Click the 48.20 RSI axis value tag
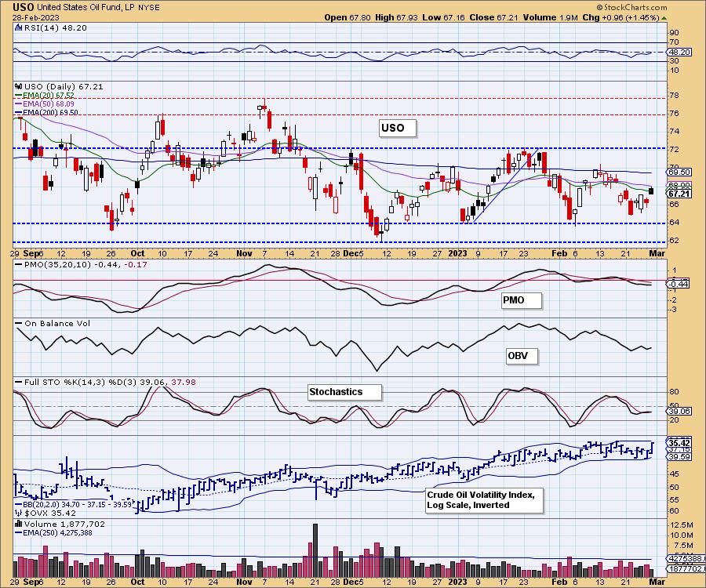The image size is (706, 588). click(680, 53)
